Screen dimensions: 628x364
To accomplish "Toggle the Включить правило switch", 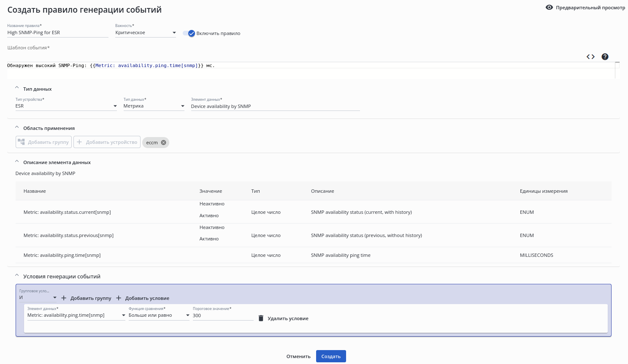I will click(189, 33).
